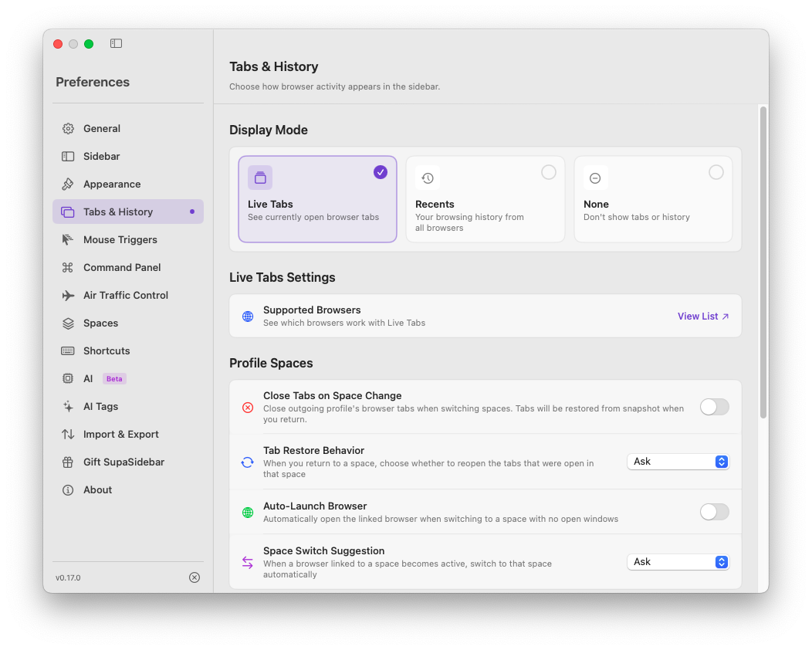Image resolution: width=812 pixels, height=650 pixels.
Task: Click the Spaces layers icon
Action: point(68,323)
